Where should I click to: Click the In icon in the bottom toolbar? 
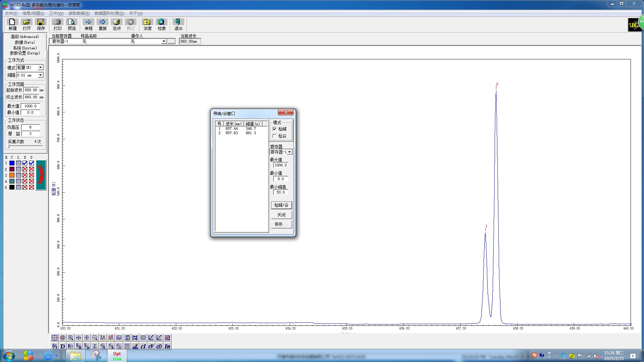coord(167,346)
